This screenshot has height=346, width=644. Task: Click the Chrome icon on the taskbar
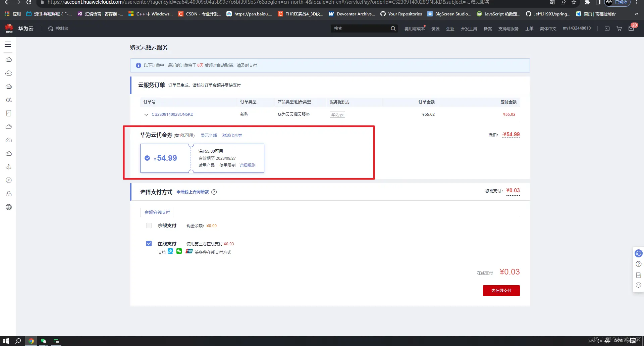tap(31, 341)
